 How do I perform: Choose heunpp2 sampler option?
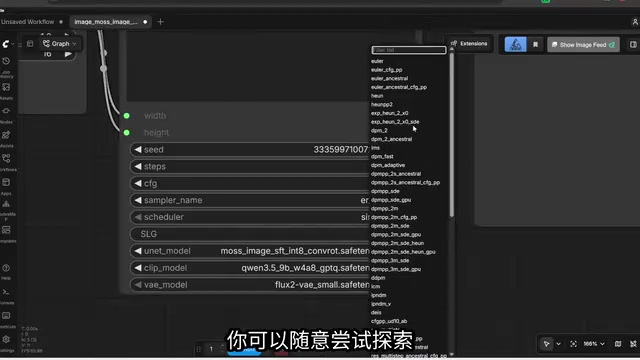tap(382, 104)
